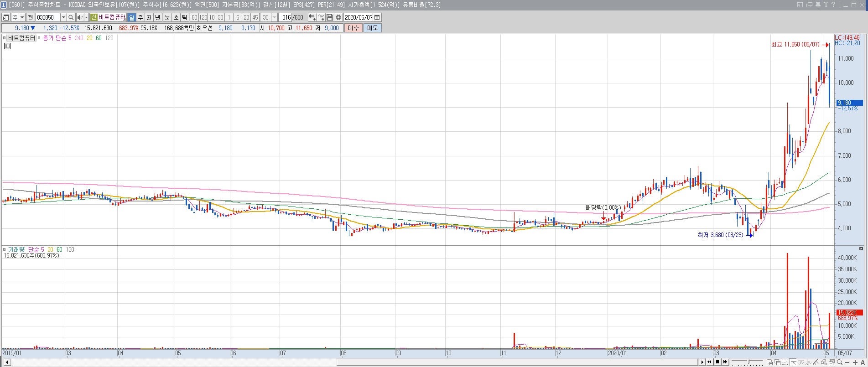Image resolution: width=868 pixels, height=367 pixels.
Task: Click the title bar screen layout icon
Action: pyautogui.click(x=800, y=5)
